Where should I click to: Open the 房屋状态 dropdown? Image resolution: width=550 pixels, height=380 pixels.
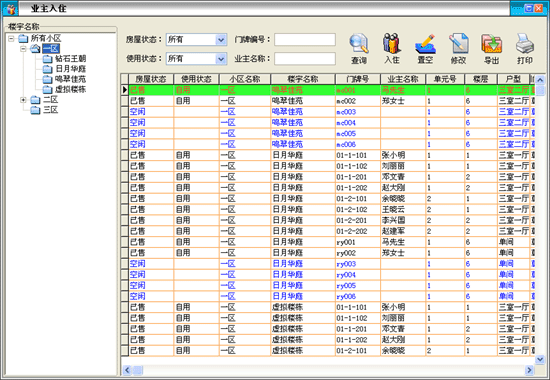(221, 40)
